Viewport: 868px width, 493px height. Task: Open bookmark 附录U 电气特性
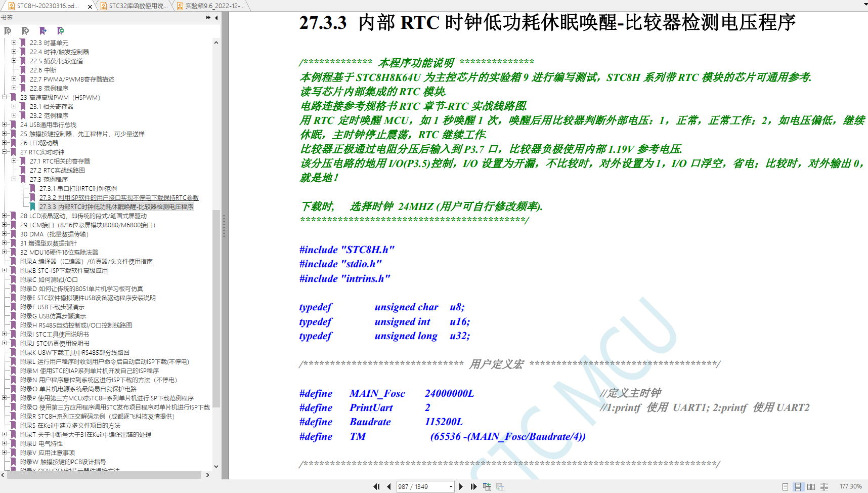(41, 443)
